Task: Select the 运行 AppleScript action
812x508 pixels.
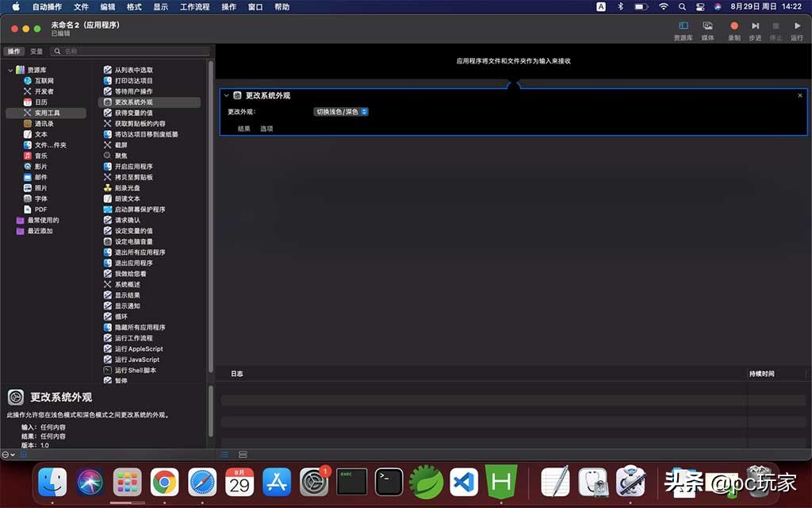Action: (x=138, y=348)
